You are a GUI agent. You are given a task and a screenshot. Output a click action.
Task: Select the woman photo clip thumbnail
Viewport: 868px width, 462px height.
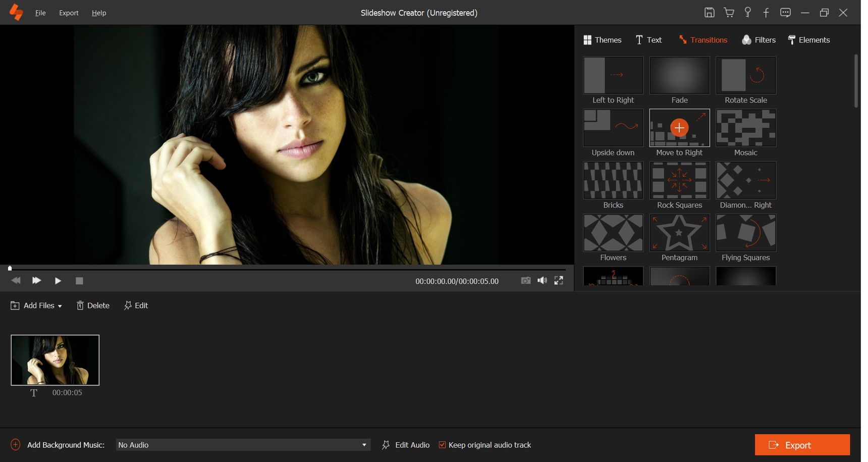[x=55, y=360]
